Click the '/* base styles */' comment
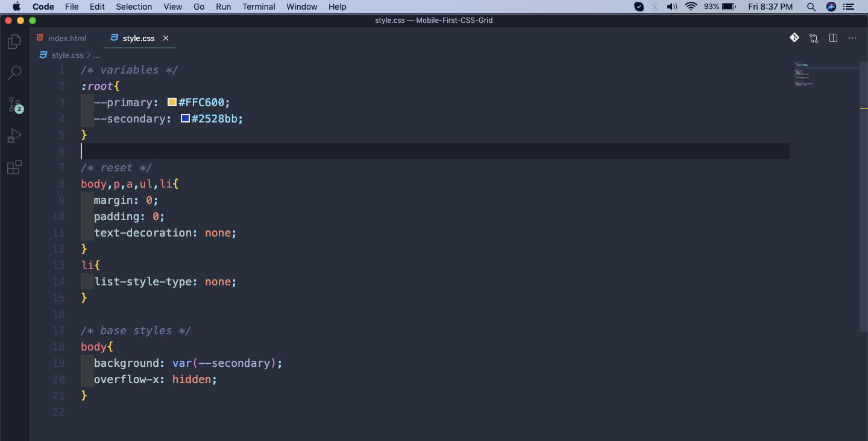This screenshot has height=441, width=868. (x=136, y=330)
